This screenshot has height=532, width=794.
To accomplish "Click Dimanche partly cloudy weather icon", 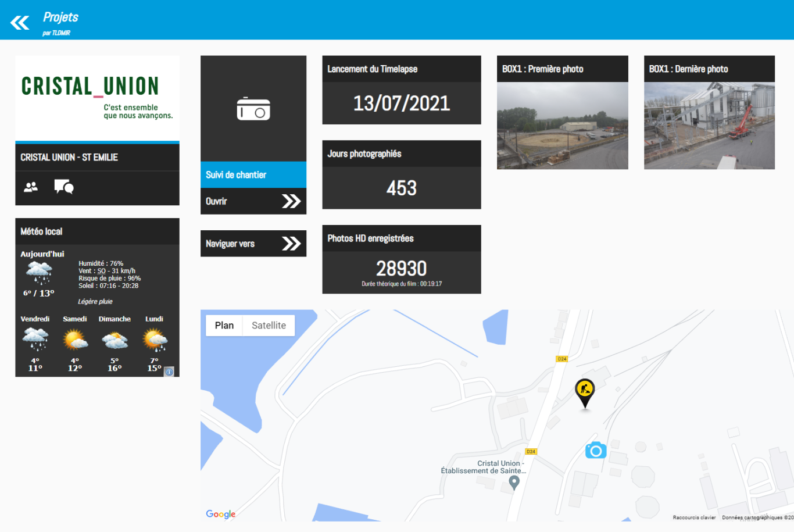I will point(115,340).
